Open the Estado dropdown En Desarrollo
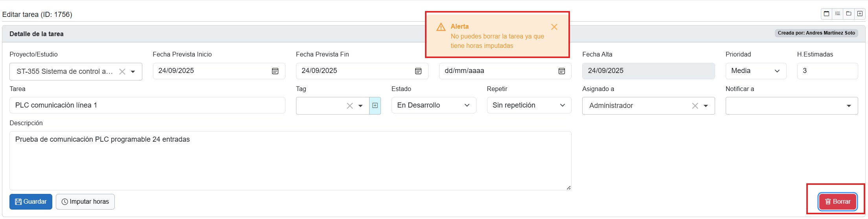Screen dimensions: 868x219 [x=434, y=106]
